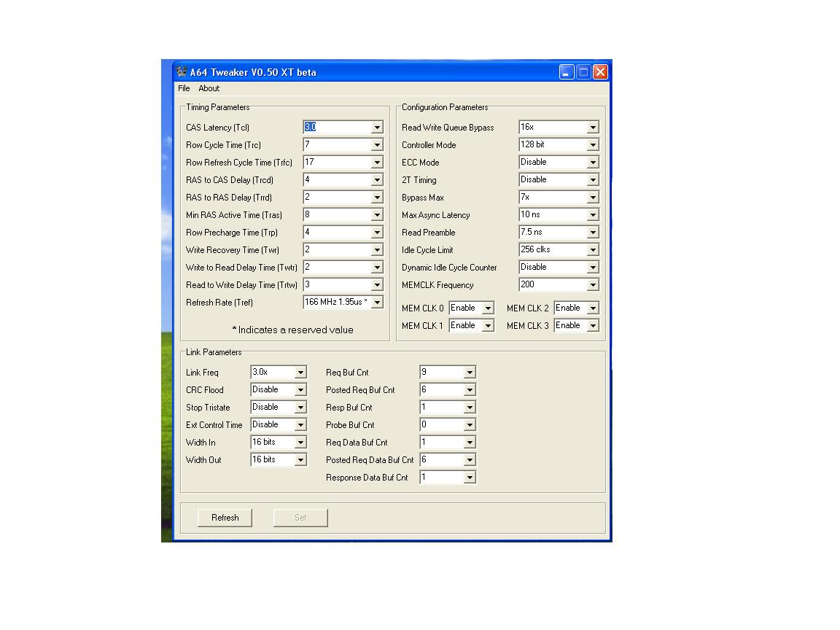This screenshot has height=630, width=840.
Task: Open the File menu
Action: click(184, 88)
